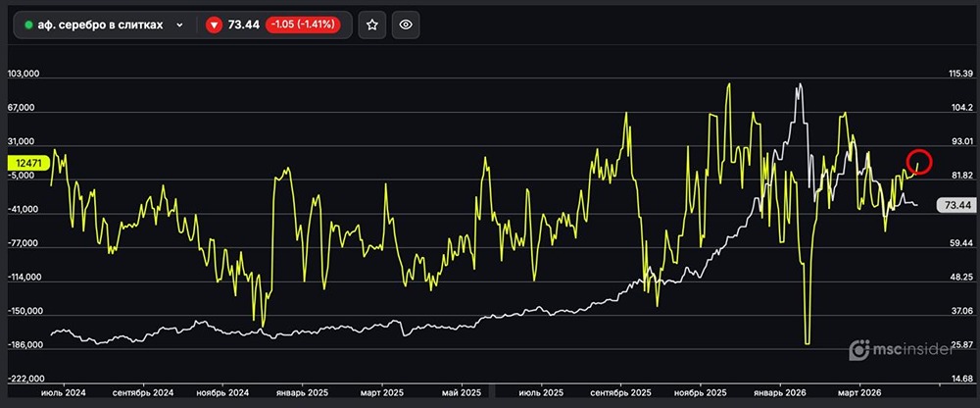Click the white 73.44 right axis price tag
This screenshot has height=408, width=980.
point(954,205)
